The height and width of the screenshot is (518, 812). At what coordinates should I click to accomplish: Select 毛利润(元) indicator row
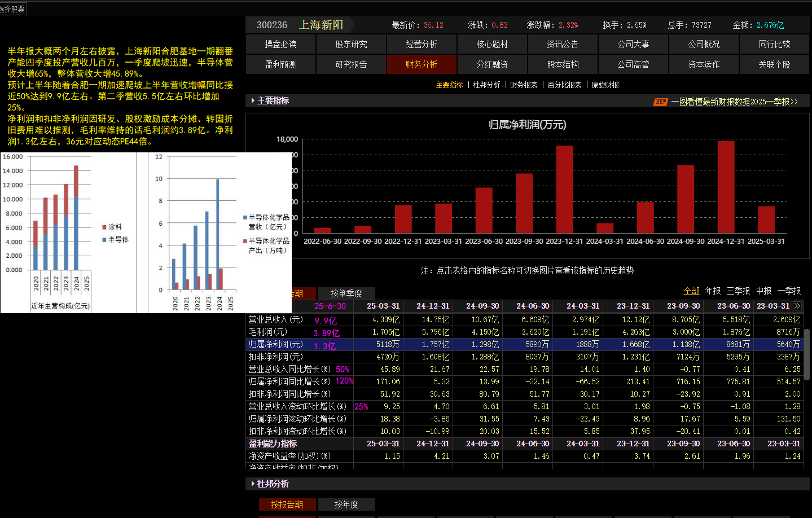click(268, 332)
